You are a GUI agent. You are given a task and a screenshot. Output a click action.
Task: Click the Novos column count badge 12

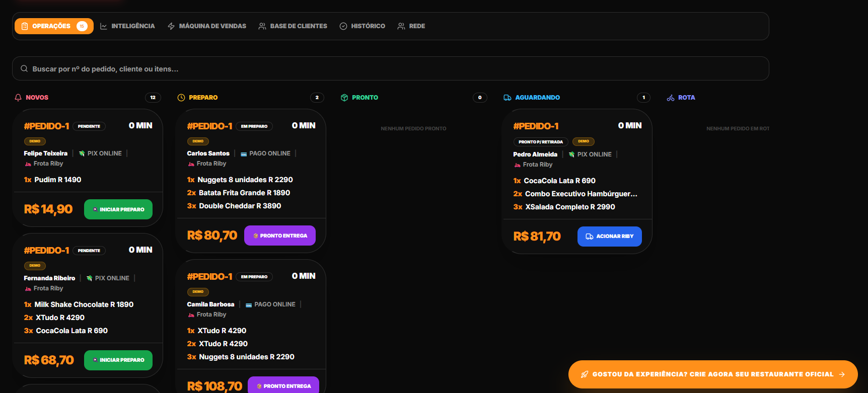[x=153, y=98]
